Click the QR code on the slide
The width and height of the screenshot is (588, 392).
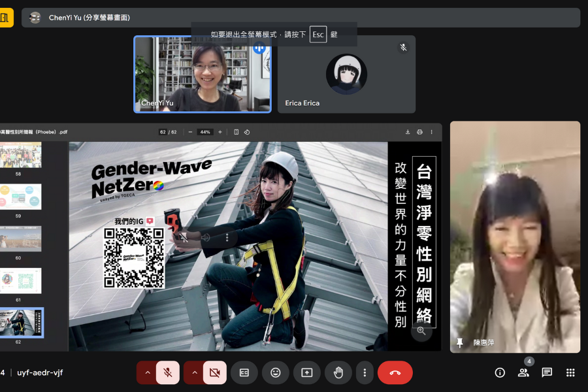(x=134, y=257)
